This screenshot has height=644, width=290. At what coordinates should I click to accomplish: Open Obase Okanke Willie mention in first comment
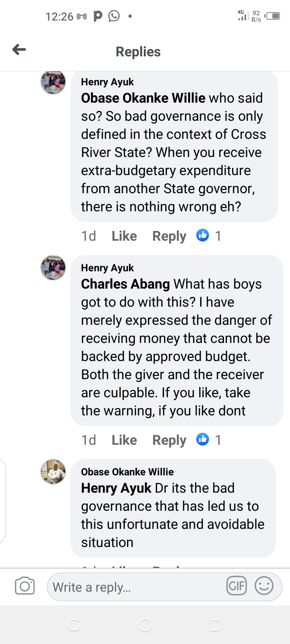pyautogui.click(x=143, y=98)
